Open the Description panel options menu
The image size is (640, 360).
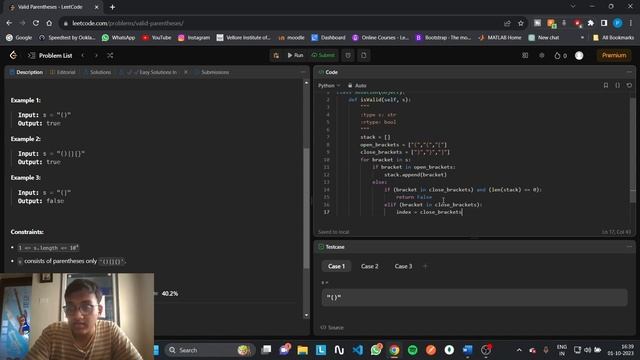[302, 72]
